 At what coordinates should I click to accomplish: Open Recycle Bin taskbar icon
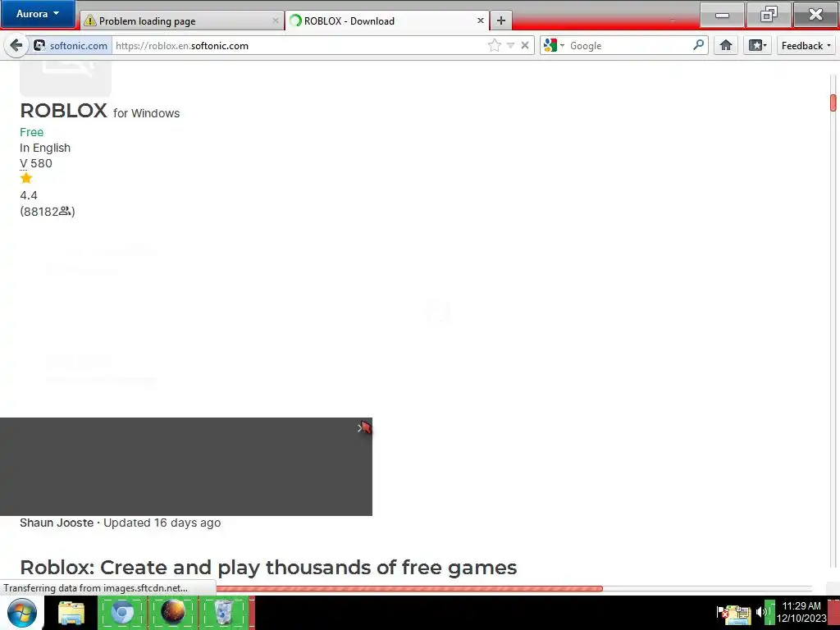tap(223, 613)
